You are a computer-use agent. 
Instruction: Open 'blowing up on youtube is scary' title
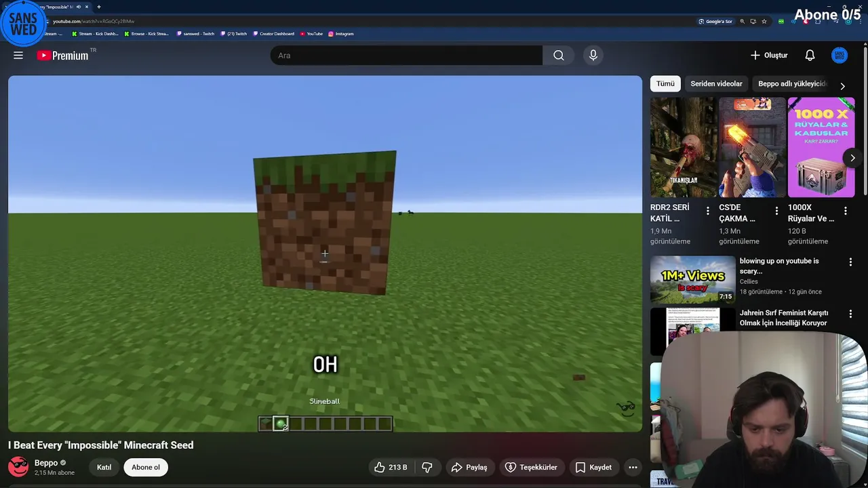(779, 266)
